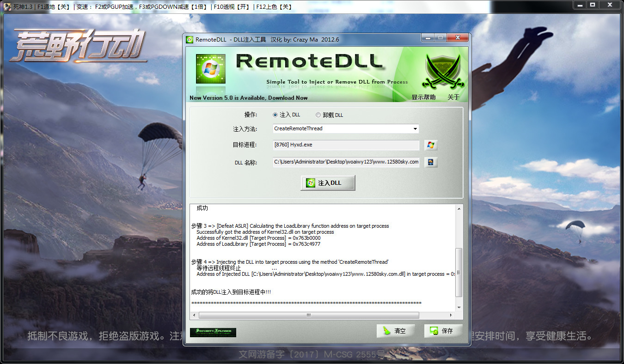The height and width of the screenshot is (364, 624).
Task: Click the DLL 名称 path field
Action: [x=346, y=162]
